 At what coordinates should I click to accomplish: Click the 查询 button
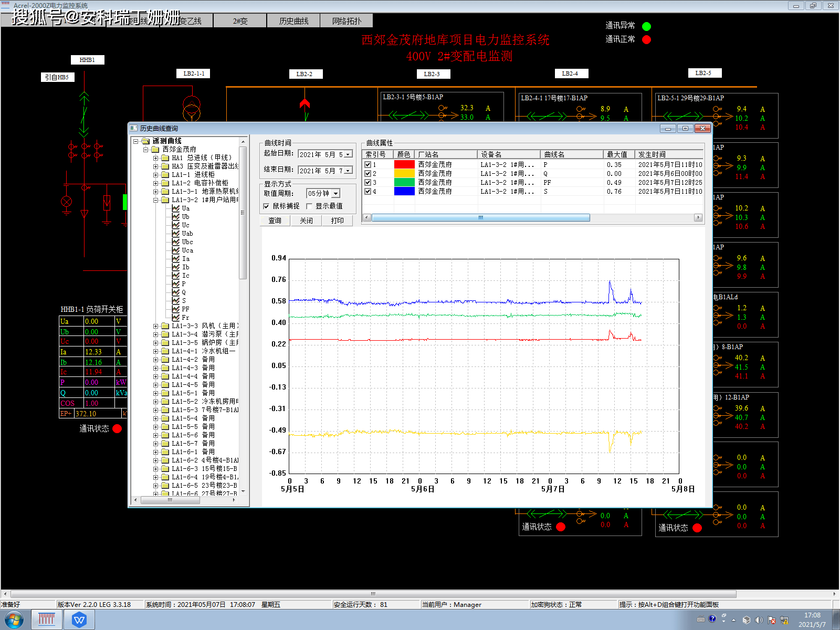click(275, 221)
